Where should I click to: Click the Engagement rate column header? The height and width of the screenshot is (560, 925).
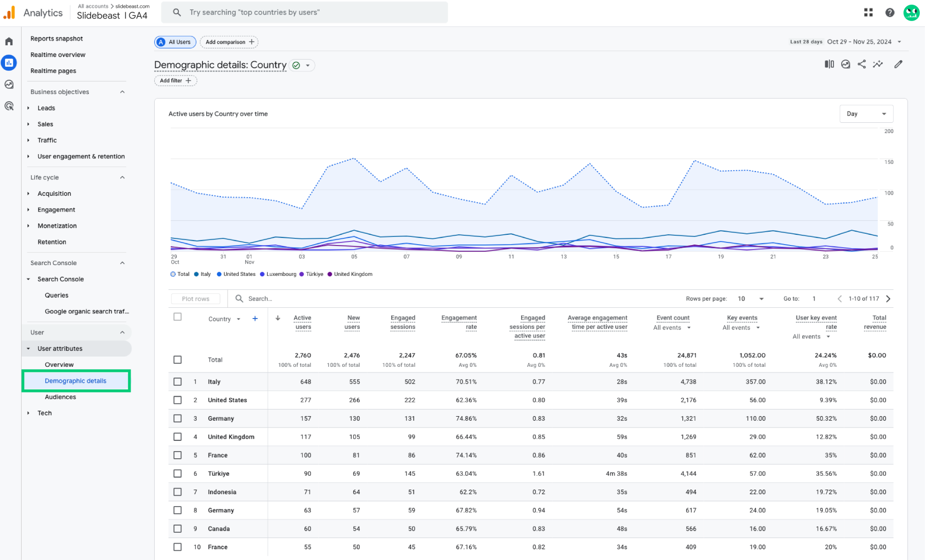tap(459, 322)
